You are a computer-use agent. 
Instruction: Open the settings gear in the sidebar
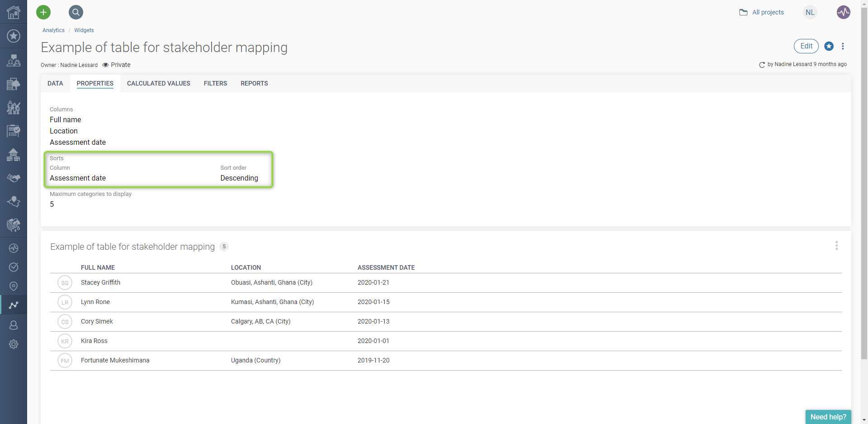point(14,344)
